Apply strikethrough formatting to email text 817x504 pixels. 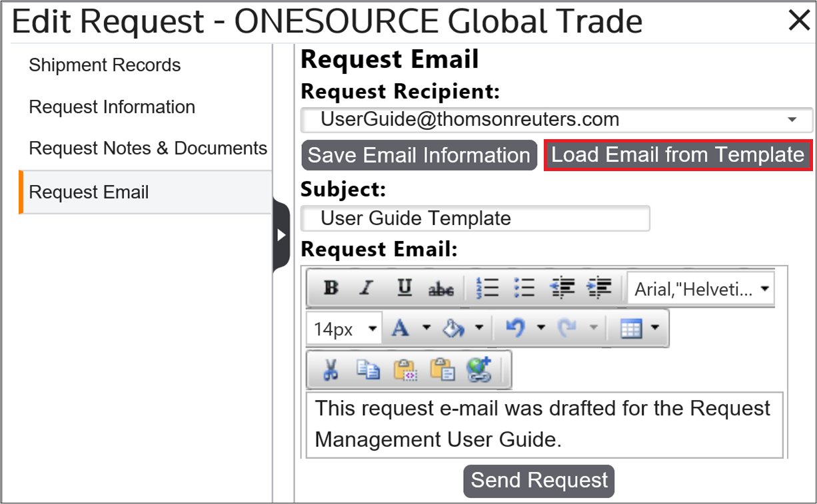pos(440,288)
